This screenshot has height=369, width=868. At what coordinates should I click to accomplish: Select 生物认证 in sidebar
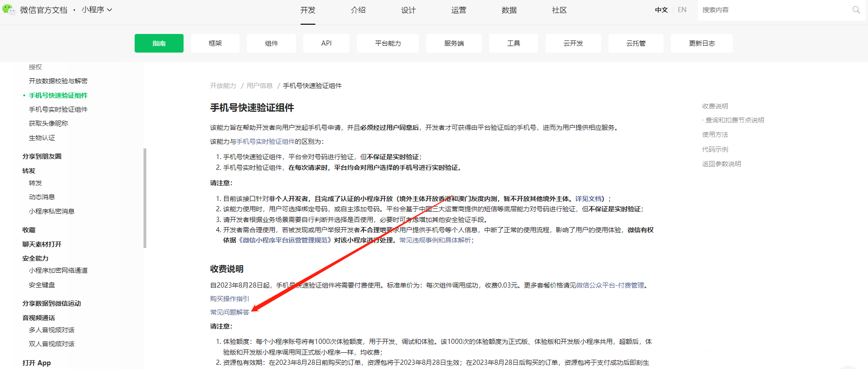click(42, 138)
